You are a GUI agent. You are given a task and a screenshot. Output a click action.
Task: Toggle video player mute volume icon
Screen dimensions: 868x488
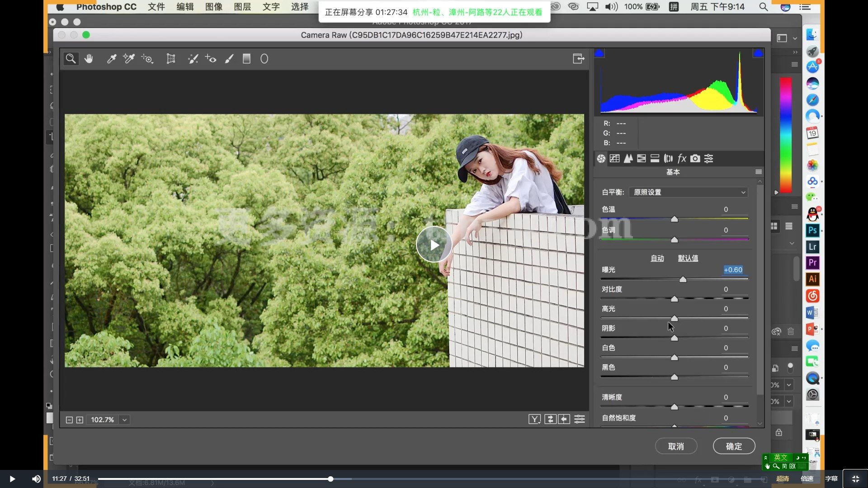point(36,479)
